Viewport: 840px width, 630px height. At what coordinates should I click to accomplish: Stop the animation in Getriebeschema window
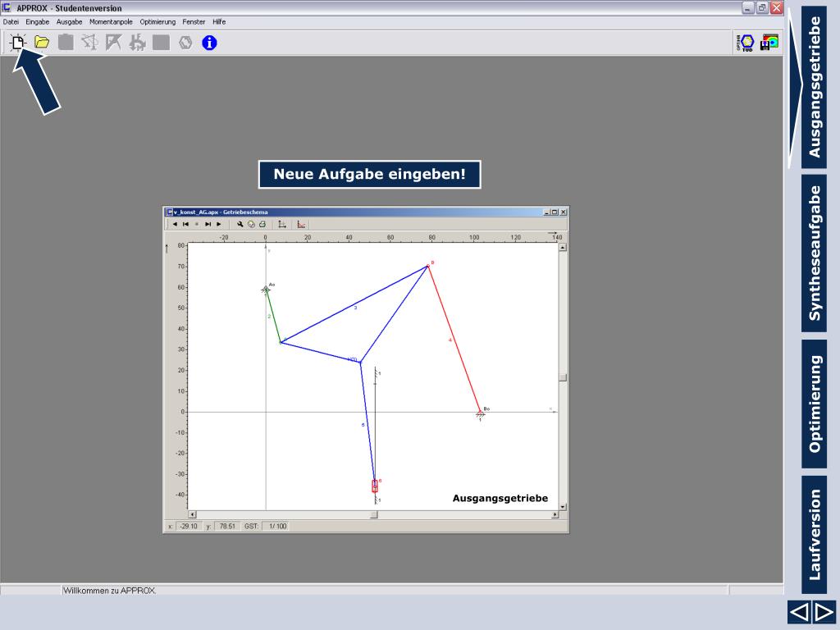197,225
